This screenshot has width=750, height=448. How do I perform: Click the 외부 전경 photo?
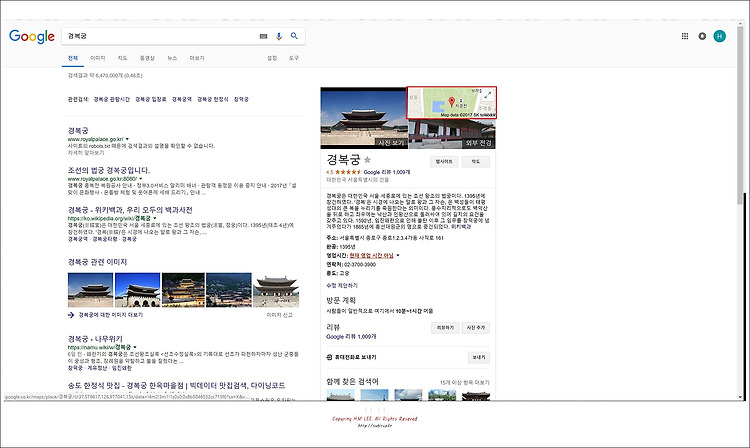click(452, 134)
